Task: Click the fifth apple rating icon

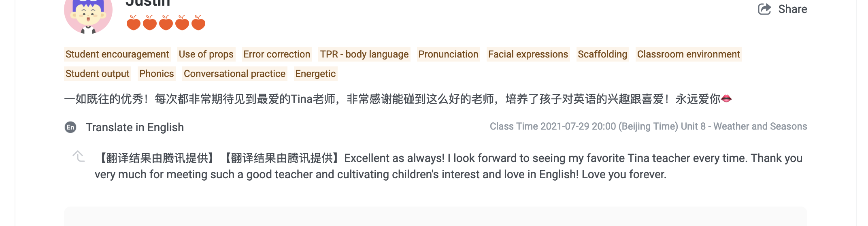Action: tap(198, 23)
